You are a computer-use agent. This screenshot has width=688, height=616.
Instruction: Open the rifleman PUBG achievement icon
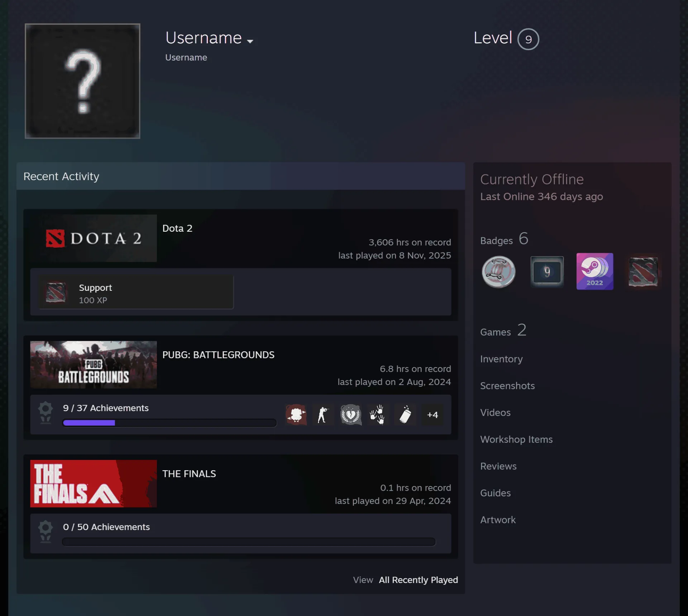click(x=323, y=415)
